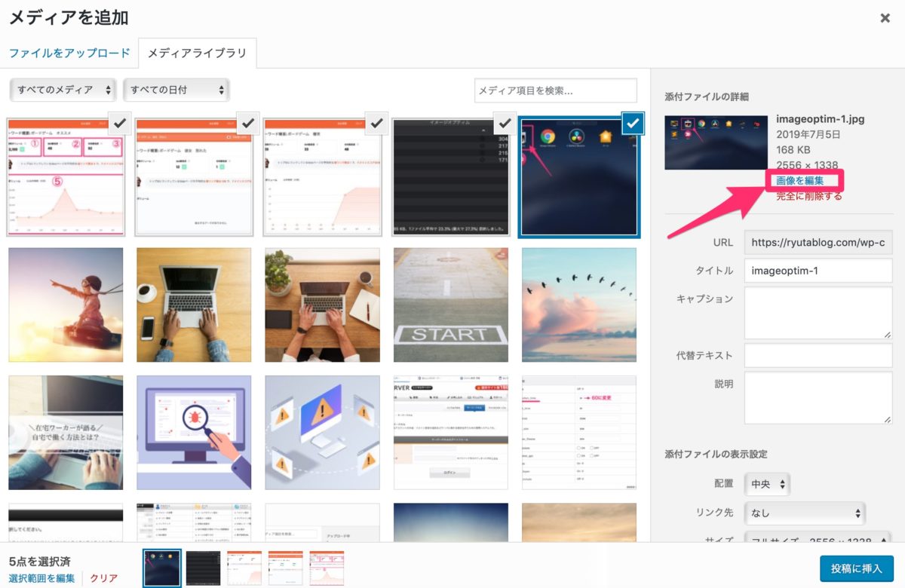Screen dimensions: 905x588
Task: Uncheck the dark ImageOptim list thumbnail checkmark
Action: point(505,122)
